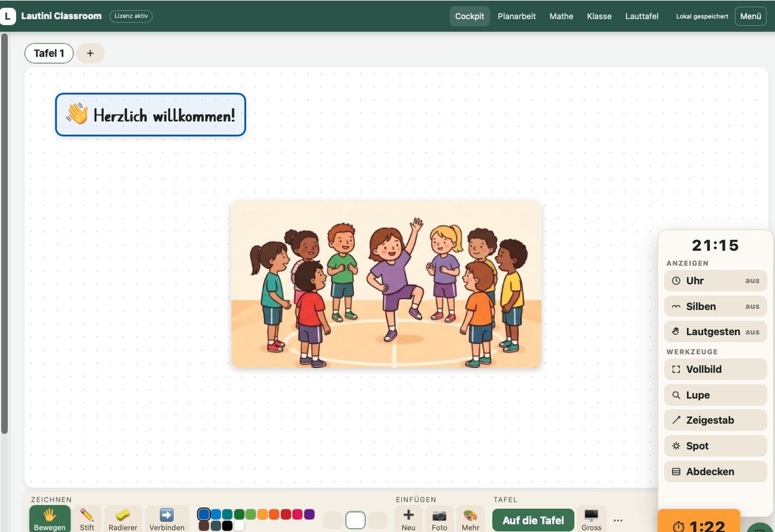The height and width of the screenshot is (532, 775).
Task: Activate the Verbinden arrow tool
Action: [167, 519]
